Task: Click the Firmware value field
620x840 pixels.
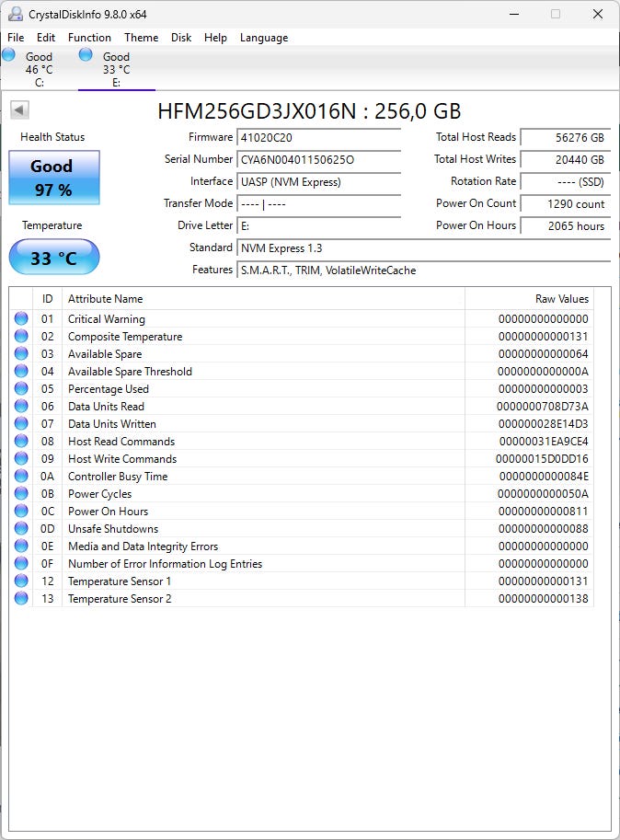Action: coord(318,137)
